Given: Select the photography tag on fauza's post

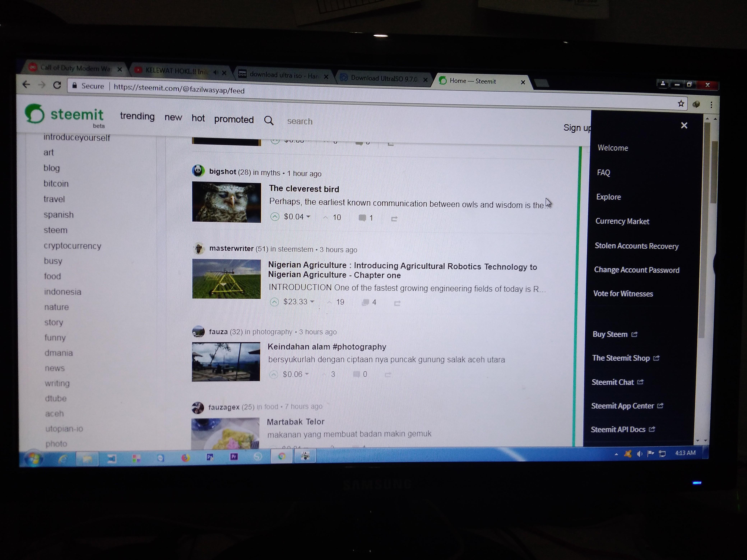Looking at the screenshot, I should coord(272,332).
